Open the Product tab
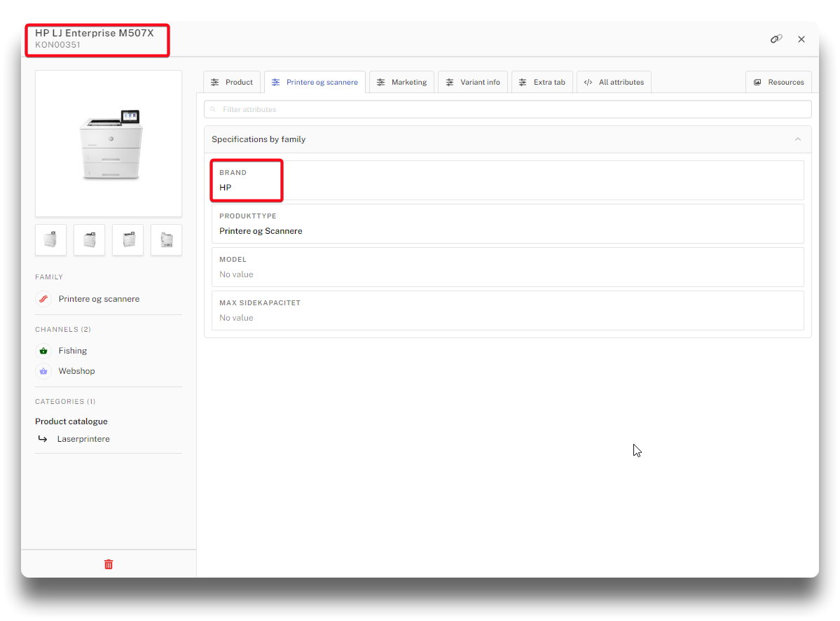 point(232,82)
